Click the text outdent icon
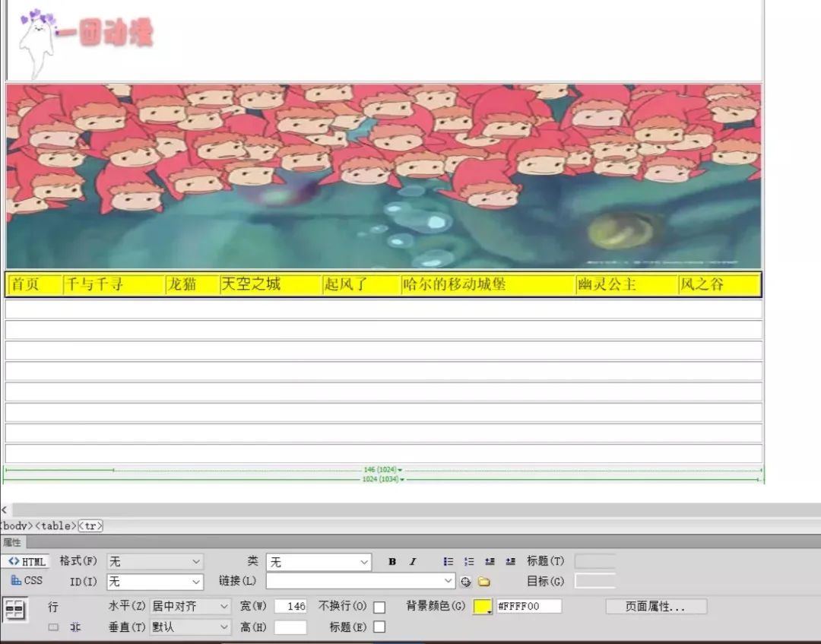Image resolution: width=821 pixels, height=644 pixels. (x=489, y=561)
